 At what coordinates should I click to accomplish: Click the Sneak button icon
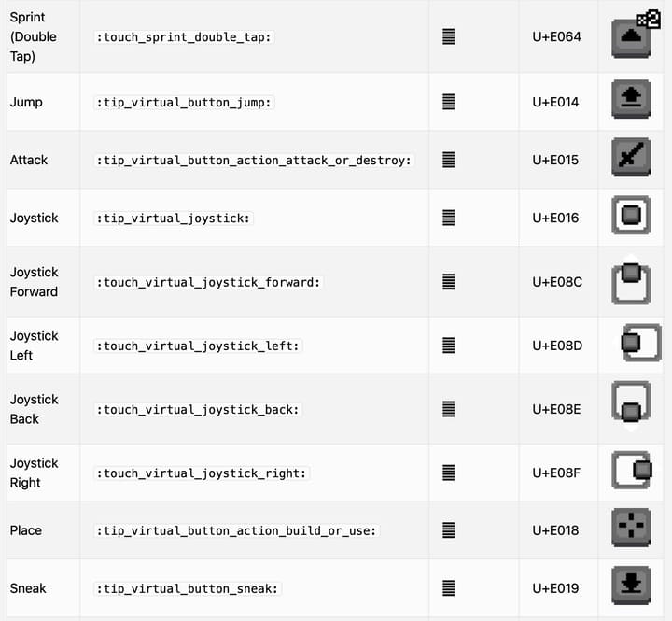coord(631,586)
